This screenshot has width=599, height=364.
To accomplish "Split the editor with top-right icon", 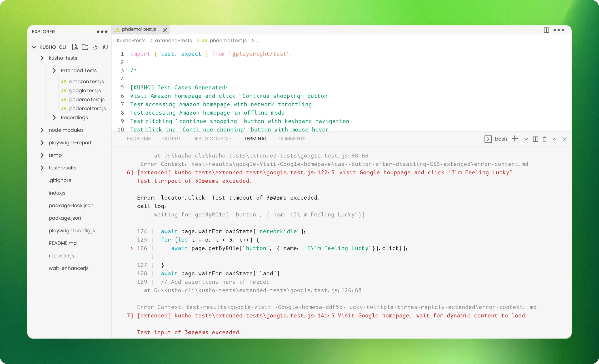I will (x=546, y=30).
